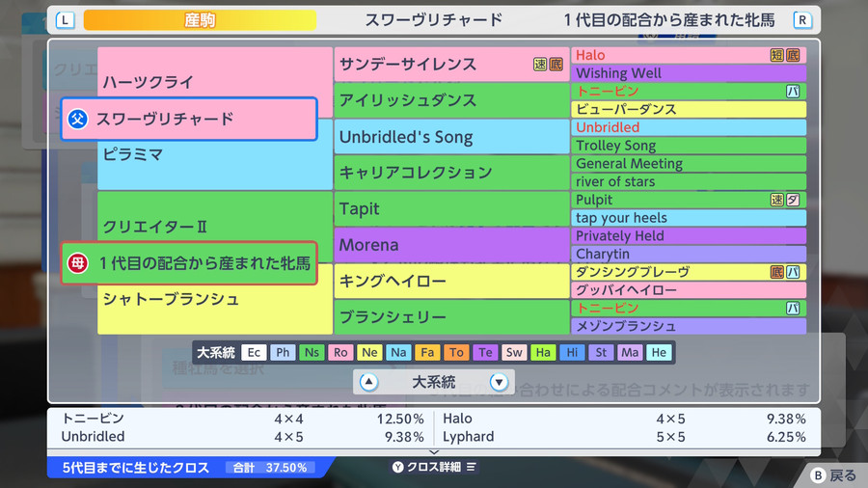This screenshot has height=488, width=868.
Task: Click Wishing Well ancestor row
Action: pos(689,73)
